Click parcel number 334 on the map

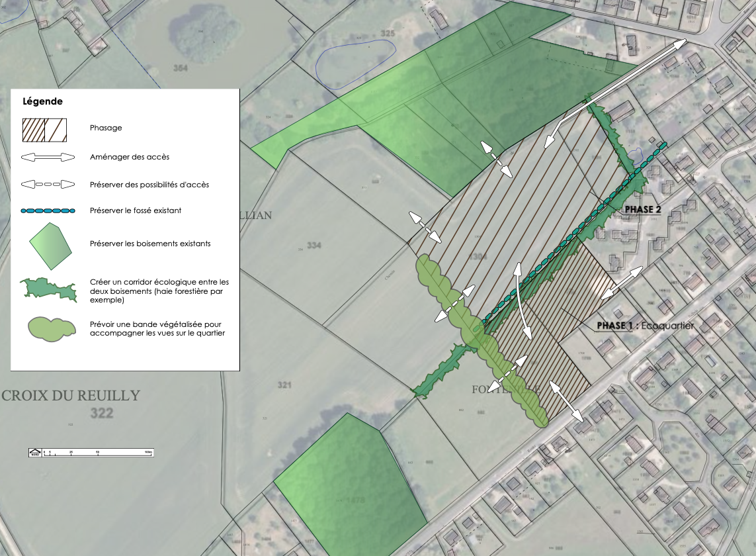point(314,246)
